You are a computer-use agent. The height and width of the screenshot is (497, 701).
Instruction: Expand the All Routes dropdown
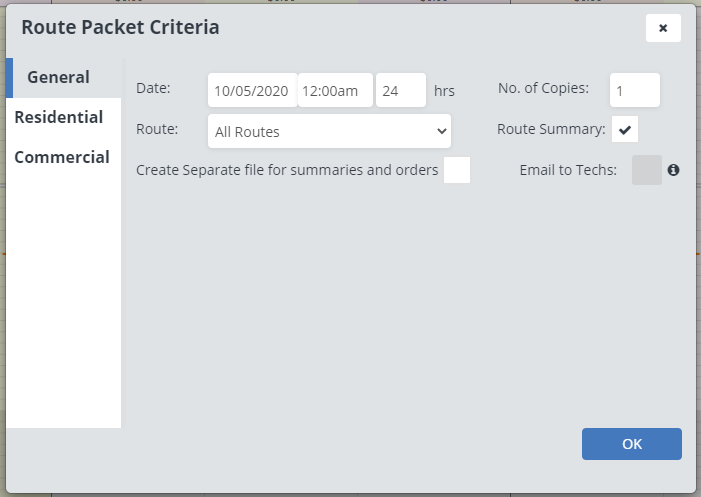point(330,131)
